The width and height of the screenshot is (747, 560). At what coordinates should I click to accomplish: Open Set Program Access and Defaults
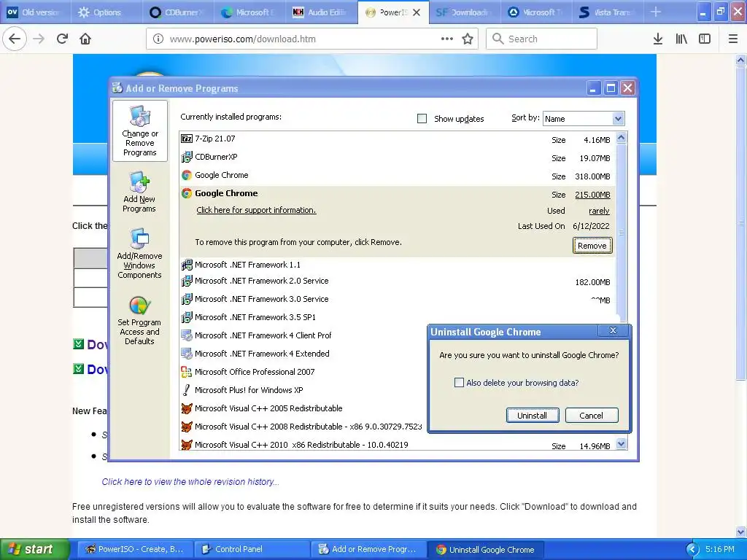[139, 320]
